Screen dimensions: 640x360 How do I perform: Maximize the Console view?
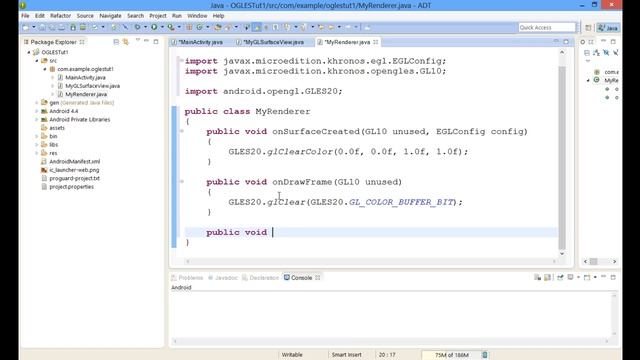613,277
